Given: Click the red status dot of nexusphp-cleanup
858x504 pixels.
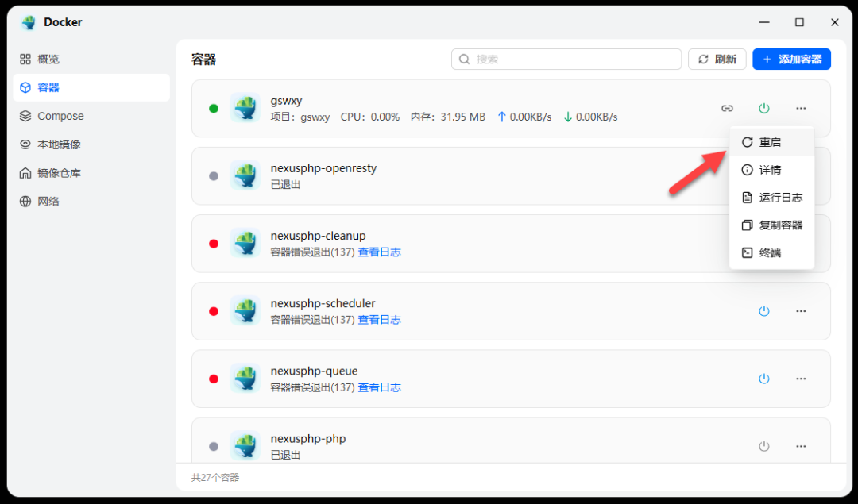Looking at the screenshot, I should tap(214, 244).
